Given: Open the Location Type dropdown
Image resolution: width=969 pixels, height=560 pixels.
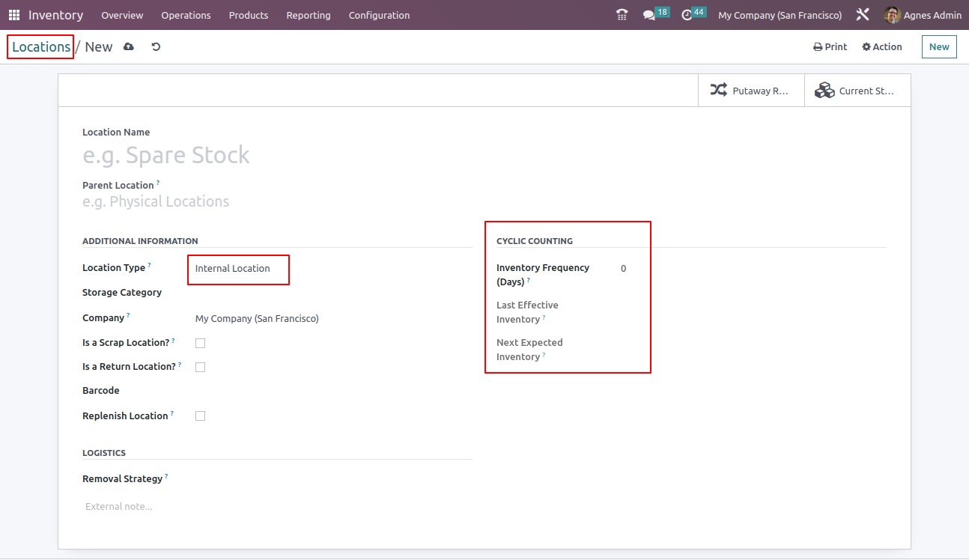Looking at the screenshot, I should coord(237,268).
